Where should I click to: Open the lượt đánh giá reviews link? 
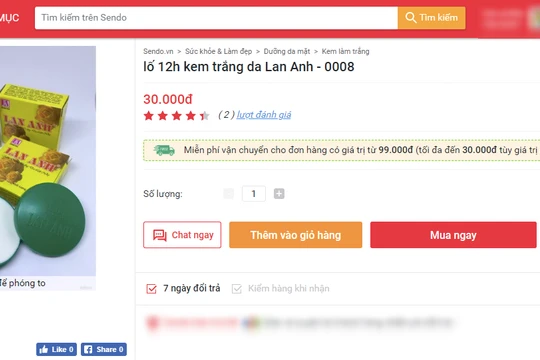click(x=264, y=115)
